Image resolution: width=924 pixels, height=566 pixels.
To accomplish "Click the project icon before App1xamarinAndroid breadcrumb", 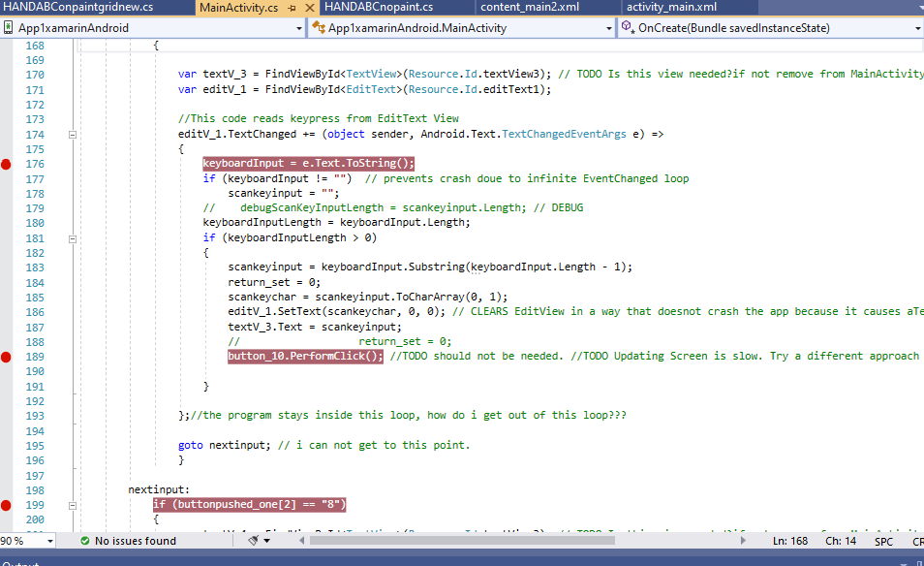I will pos(9,28).
